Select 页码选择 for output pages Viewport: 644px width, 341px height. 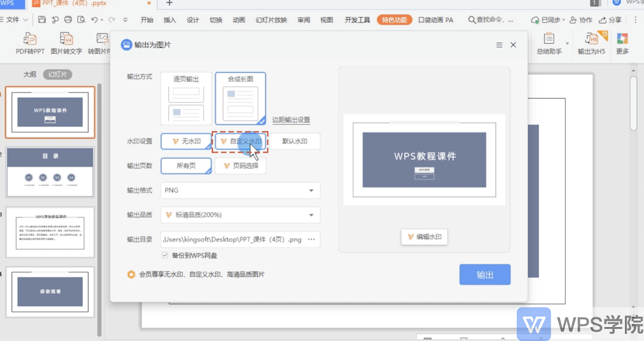pyautogui.click(x=241, y=165)
